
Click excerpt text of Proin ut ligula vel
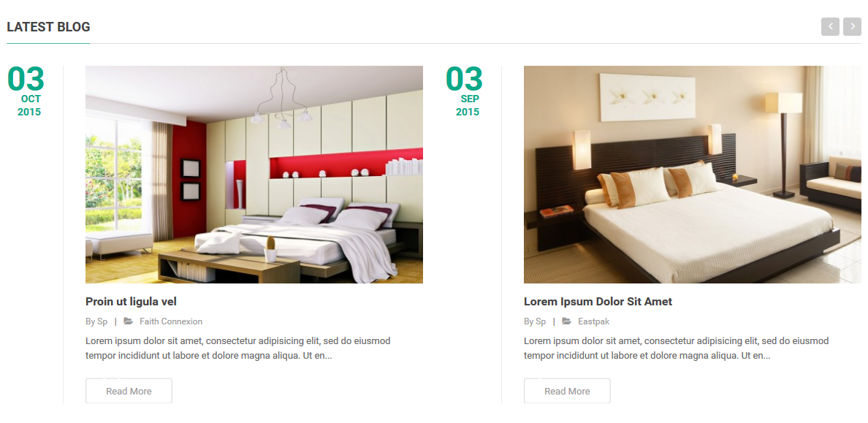click(x=238, y=348)
